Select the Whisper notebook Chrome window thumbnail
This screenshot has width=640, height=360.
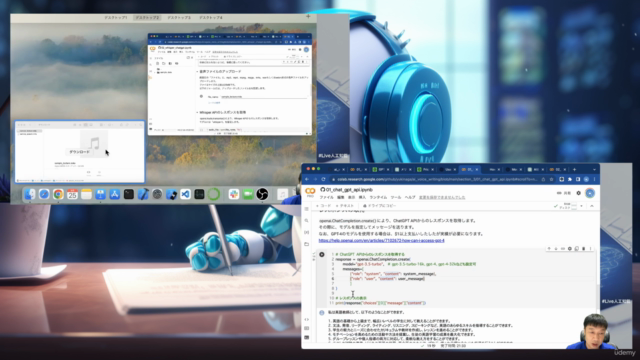click(x=230, y=84)
